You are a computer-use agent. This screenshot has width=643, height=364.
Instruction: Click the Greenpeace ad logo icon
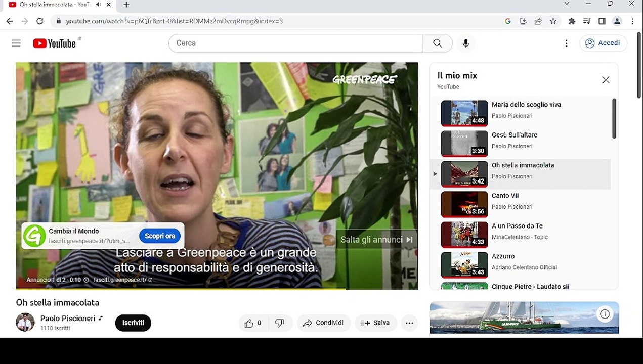coord(34,236)
